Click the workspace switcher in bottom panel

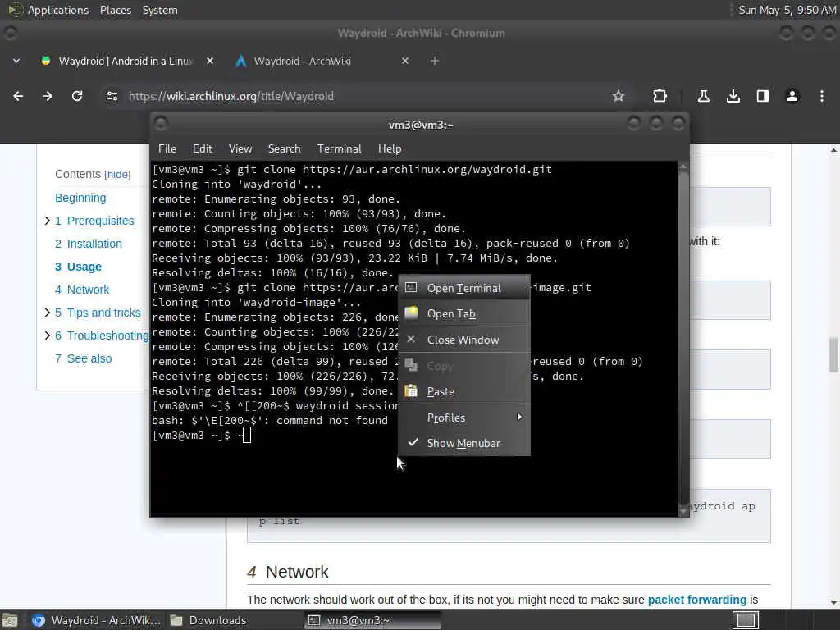[x=745, y=620]
